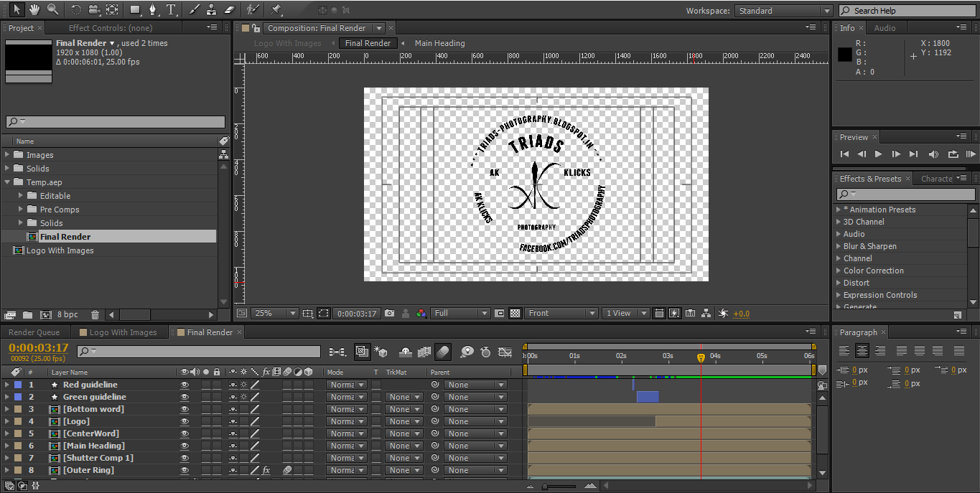
Task: Expand the Images folder in Project panel
Action: (8, 155)
